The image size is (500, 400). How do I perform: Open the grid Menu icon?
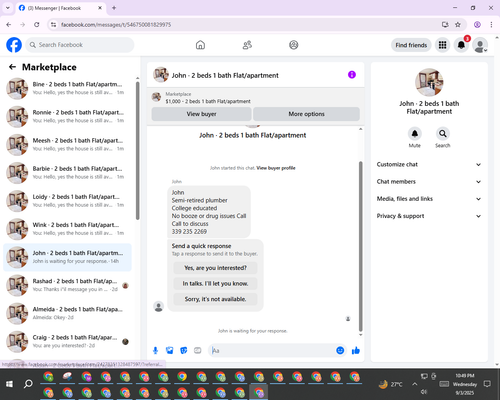(x=442, y=45)
